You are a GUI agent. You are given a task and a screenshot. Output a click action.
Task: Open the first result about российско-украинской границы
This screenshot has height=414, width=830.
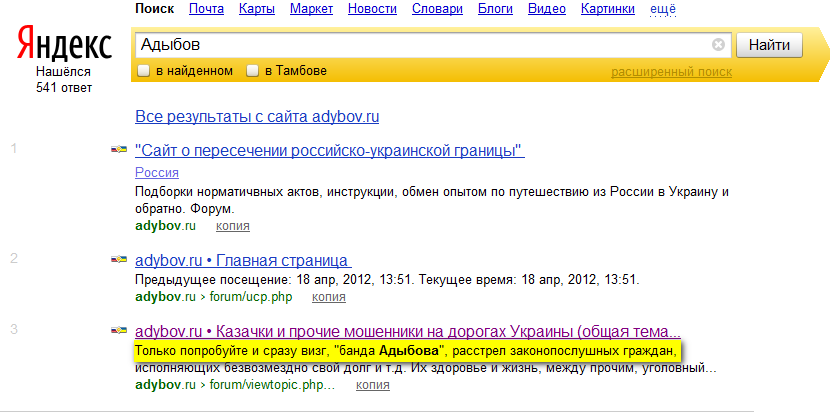coord(329,151)
